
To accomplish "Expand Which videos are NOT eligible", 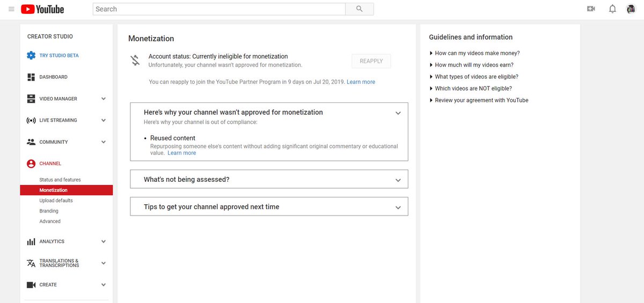I will pos(471,88).
